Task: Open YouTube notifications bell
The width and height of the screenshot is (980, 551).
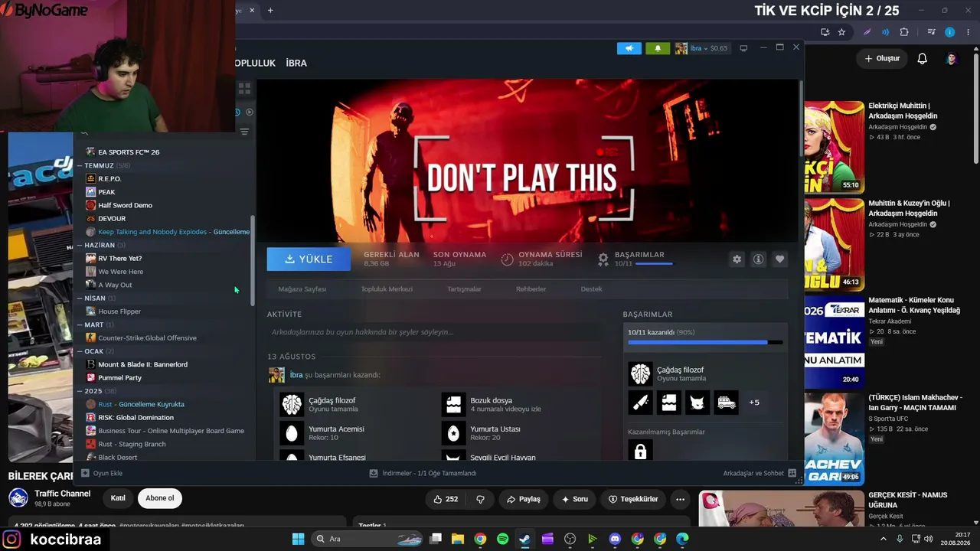Action: tap(922, 59)
